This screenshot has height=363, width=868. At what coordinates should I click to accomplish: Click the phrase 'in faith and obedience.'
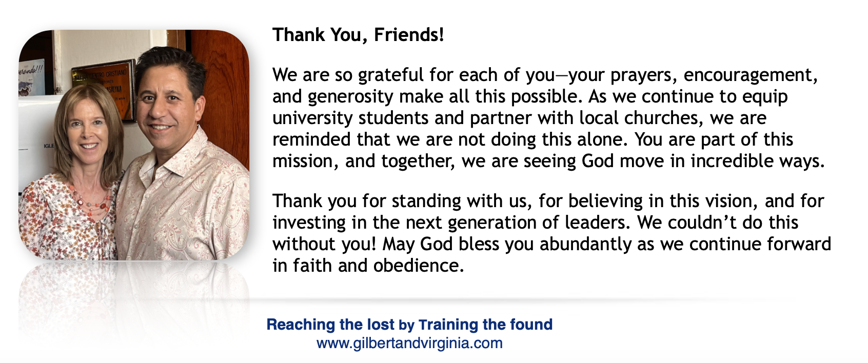click(x=368, y=266)
